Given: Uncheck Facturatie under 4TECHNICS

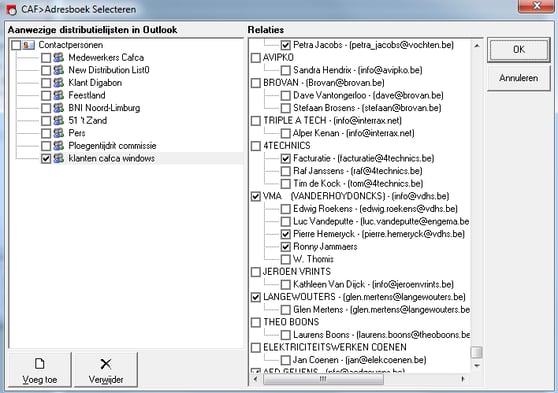Looking at the screenshot, I should pyautogui.click(x=285, y=158).
